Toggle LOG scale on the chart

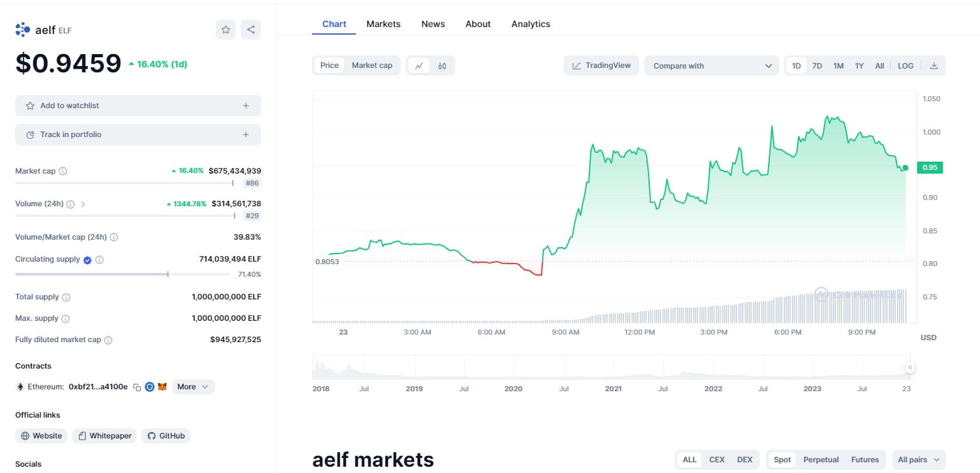[906, 65]
